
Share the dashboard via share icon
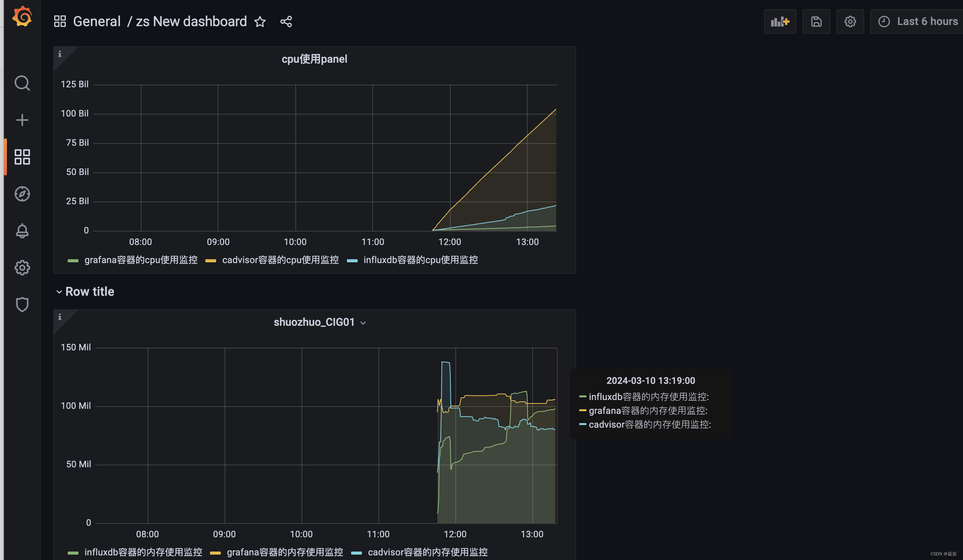(286, 22)
